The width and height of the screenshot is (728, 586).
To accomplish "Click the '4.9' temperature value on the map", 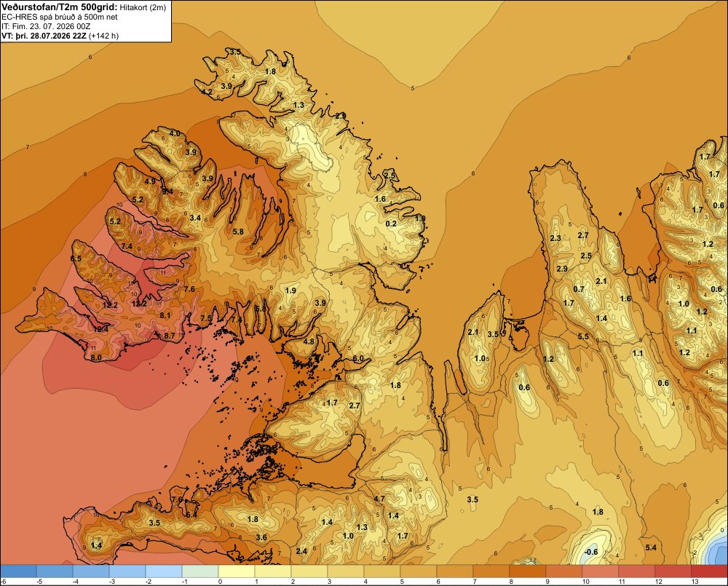I will pyautogui.click(x=150, y=181).
